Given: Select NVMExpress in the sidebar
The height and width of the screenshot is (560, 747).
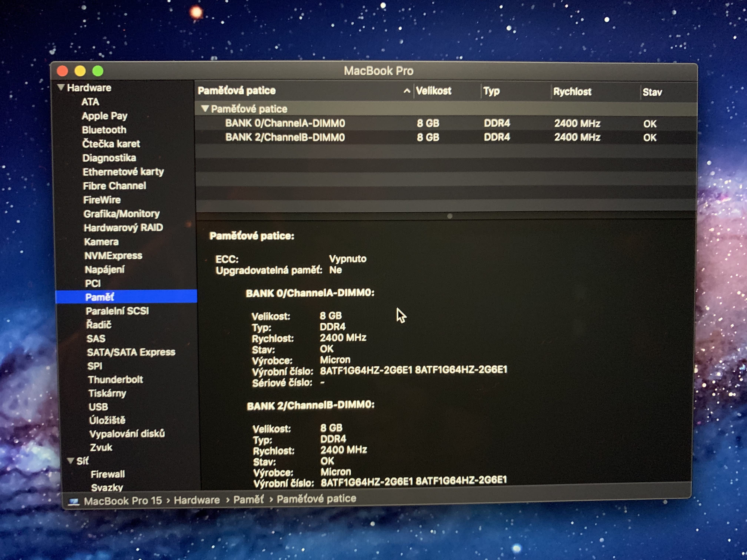Looking at the screenshot, I should tap(113, 256).
